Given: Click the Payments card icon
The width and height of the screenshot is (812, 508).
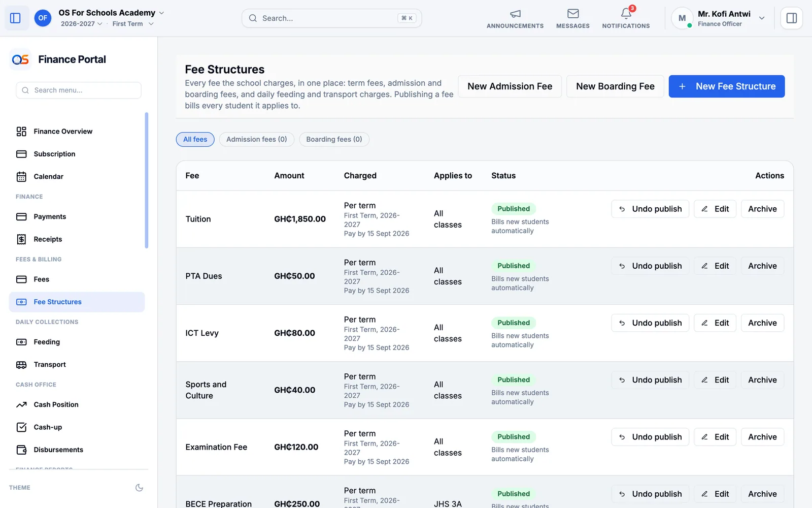Looking at the screenshot, I should pos(21,217).
